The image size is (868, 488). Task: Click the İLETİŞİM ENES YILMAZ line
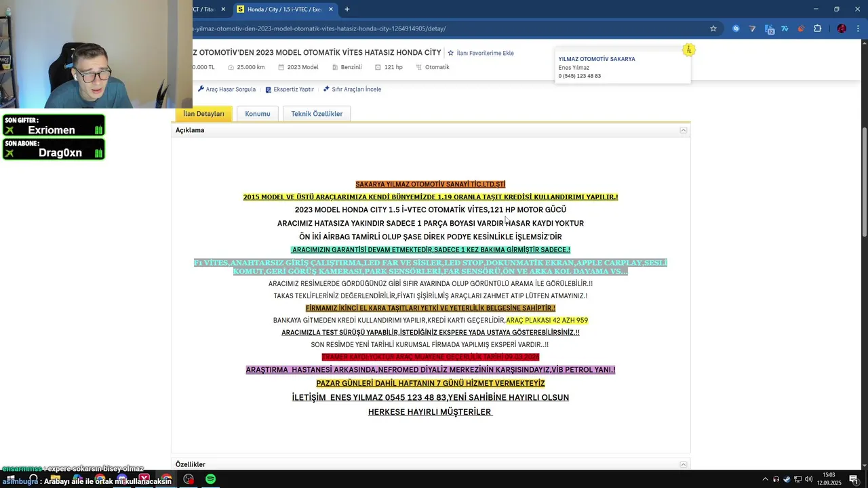pyautogui.click(x=431, y=397)
